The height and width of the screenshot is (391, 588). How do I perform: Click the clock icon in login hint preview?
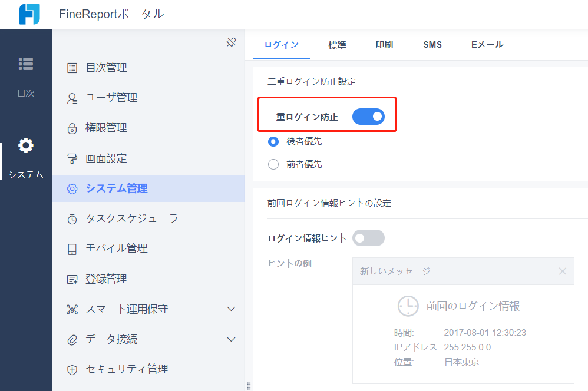(408, 306)
